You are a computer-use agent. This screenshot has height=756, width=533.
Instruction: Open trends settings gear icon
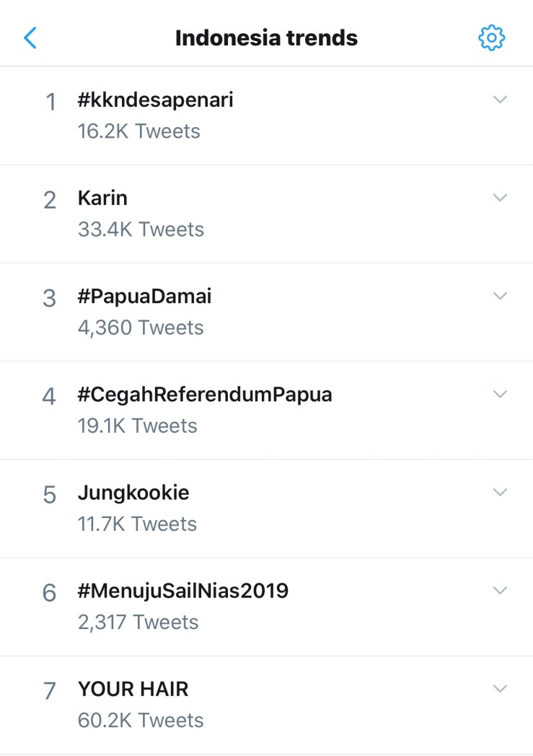pyautogui.click(x=492, y=38)
